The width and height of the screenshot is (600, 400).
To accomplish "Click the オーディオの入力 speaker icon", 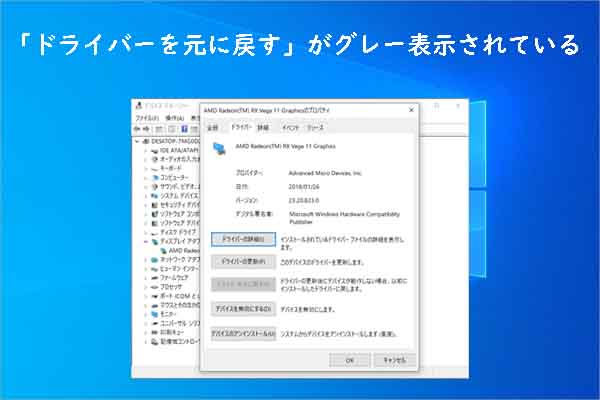I will pyautogui.click(x=155, y=159).
